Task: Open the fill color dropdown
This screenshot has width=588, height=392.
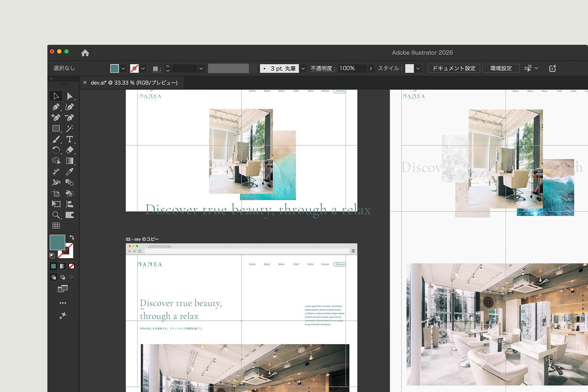Action: (123, 68)
